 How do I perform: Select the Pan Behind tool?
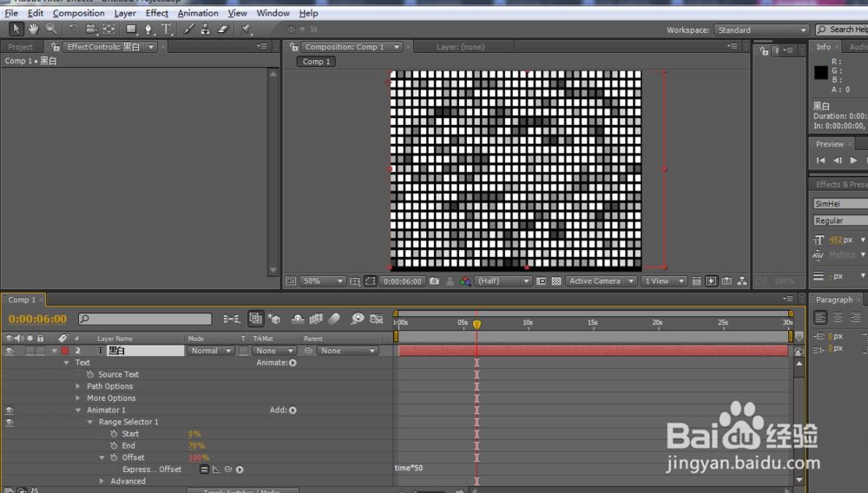pyautogui.click(x=109, y=30)
